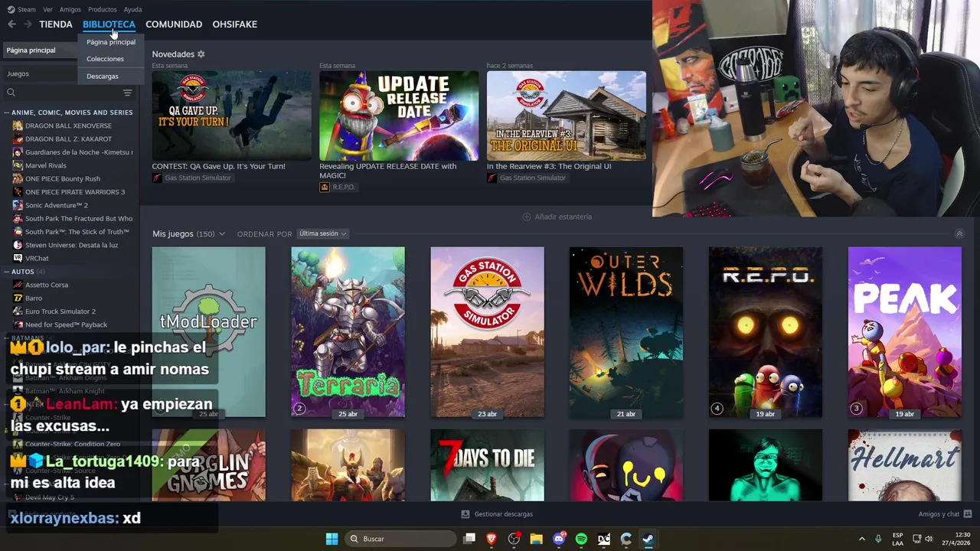
Task: Click the plus icon of Añadir estantería
Action: click(527, 217)
